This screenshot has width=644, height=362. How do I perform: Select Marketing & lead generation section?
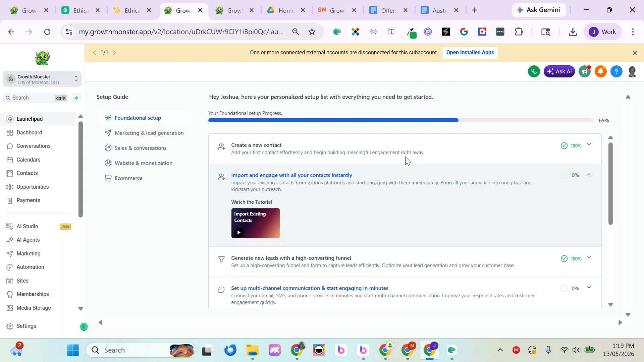[x=145, y=133]
